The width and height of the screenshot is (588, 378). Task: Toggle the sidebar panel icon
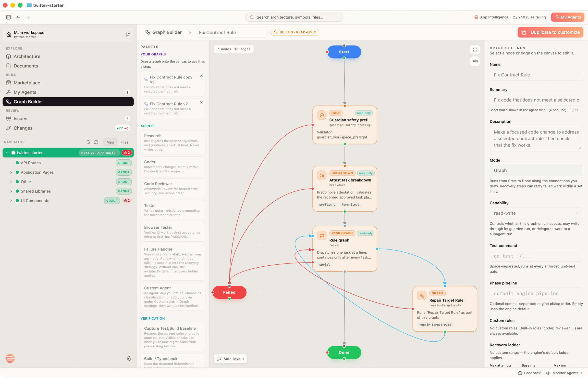[8, 17]
